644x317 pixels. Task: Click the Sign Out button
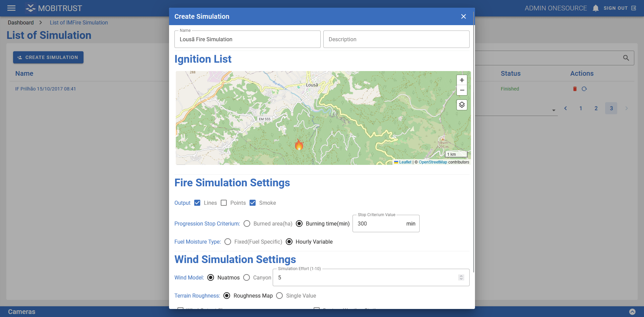click(x=620, y=8)
